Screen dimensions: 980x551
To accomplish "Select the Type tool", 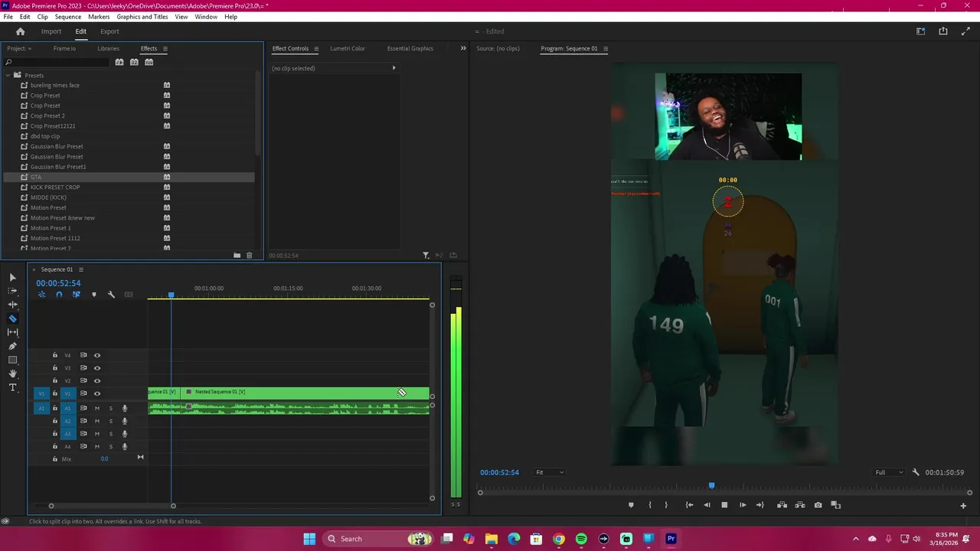I will tap(12, 387).
